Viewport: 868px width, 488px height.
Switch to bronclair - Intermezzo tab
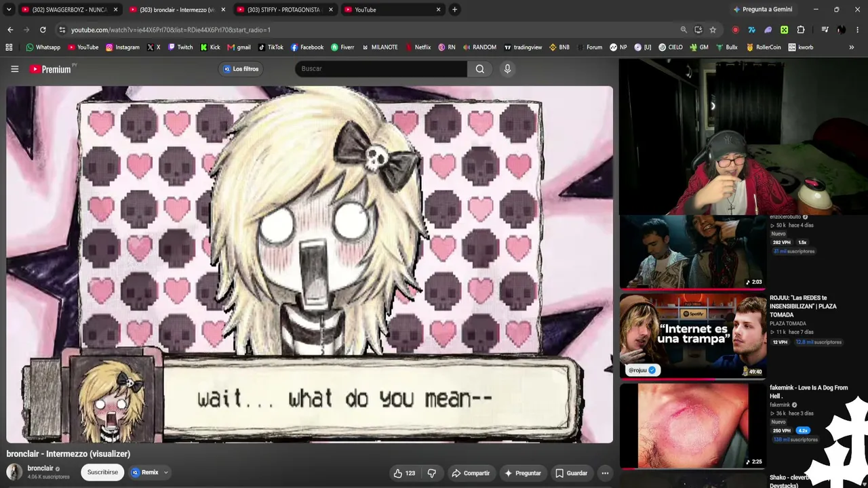(x=177, y=9)
